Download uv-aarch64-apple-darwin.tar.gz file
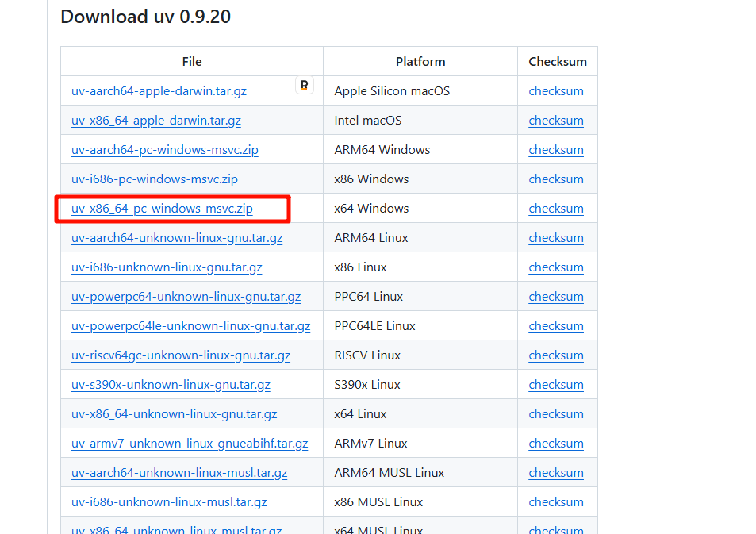Viewport: 756px width, 534px height. click(159, 91)
